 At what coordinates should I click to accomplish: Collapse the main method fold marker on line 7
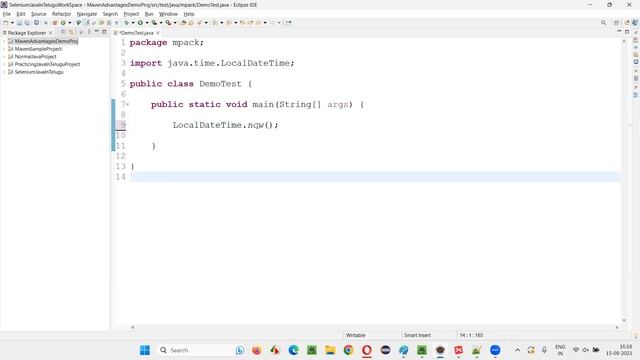[128, 104]
